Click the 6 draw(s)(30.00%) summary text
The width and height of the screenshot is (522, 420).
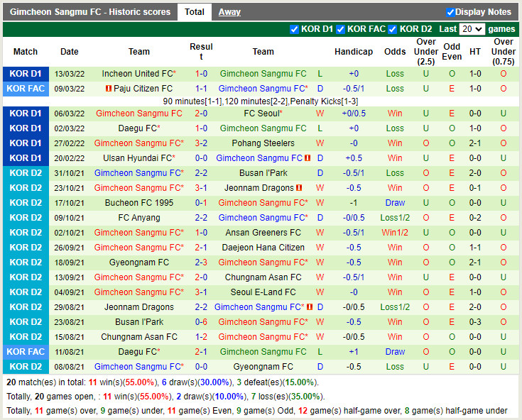pyautogui.click(x=197, y=382)
